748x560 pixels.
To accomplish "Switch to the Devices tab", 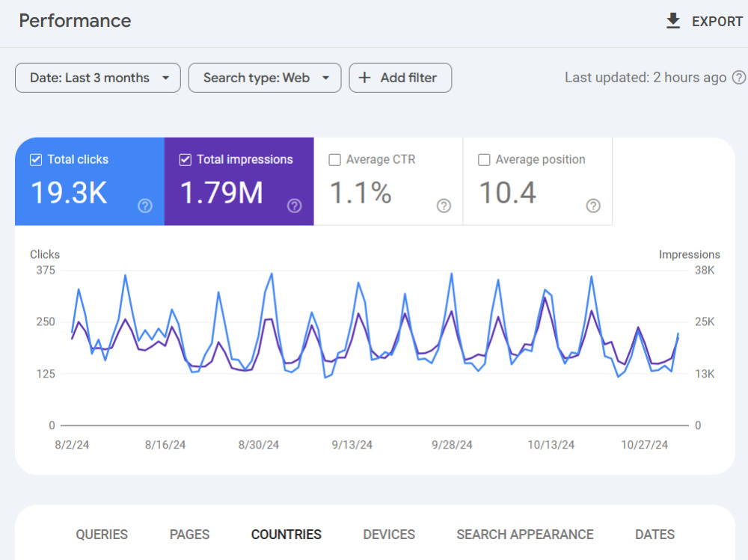I will pos(389,535).
